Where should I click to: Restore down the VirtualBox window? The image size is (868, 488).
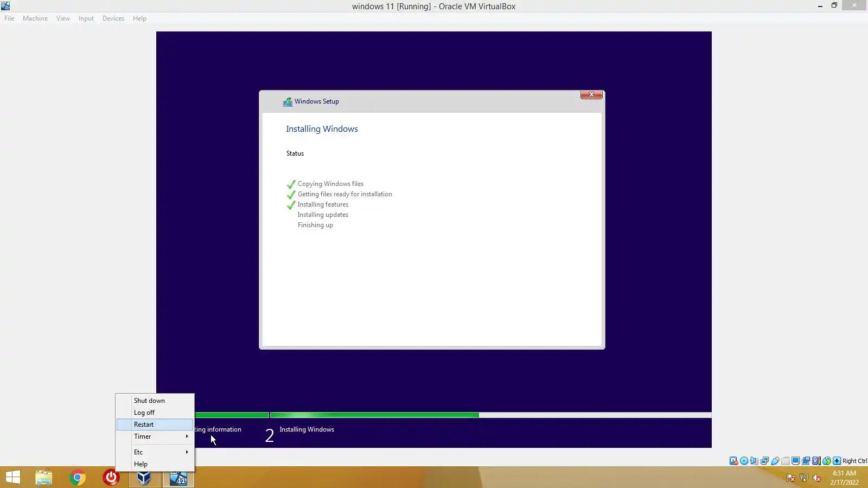834,6
